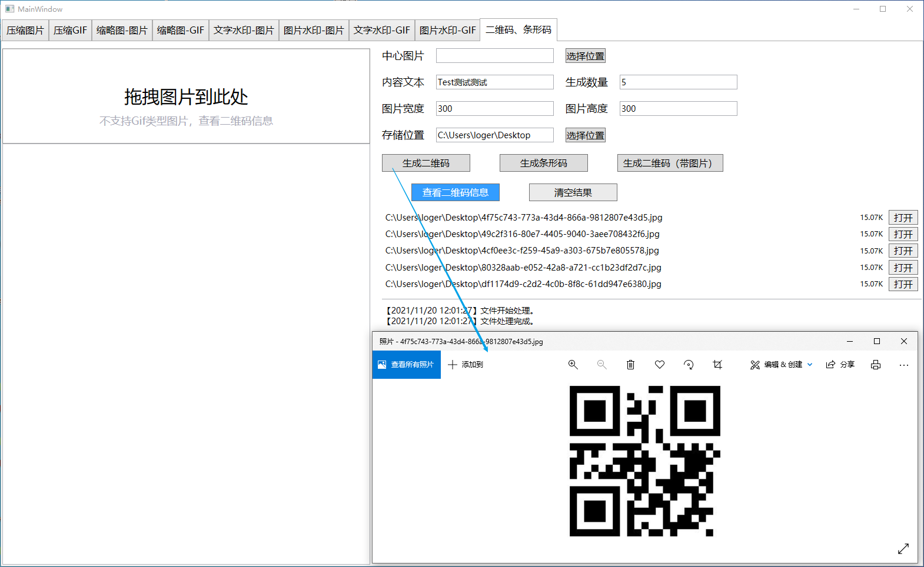This screenshot has width=924, height=567.
Task: Open the 4f75c743 file with 打开
Action: pyautogui.click(x=903, y=218)
